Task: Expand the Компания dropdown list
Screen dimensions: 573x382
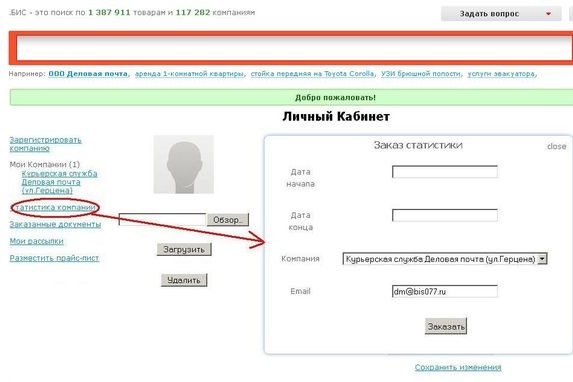Action: [445, 259]
